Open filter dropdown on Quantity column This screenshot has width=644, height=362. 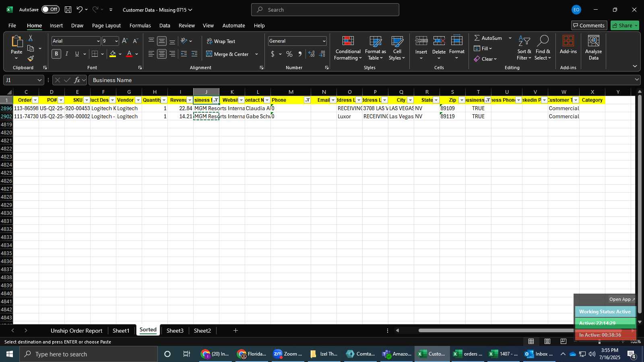(x=164, y=100)
